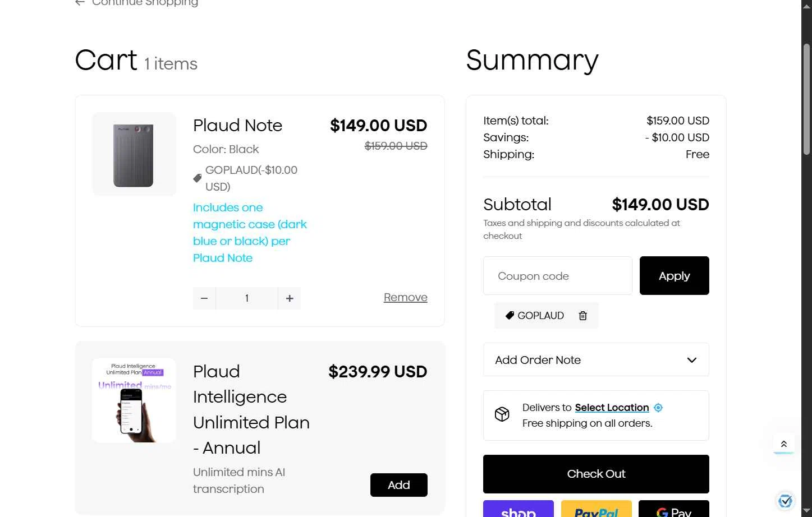Click the Select Location link
The height and width of the screenshot is (517, 812).
click(x=612, y=408)
